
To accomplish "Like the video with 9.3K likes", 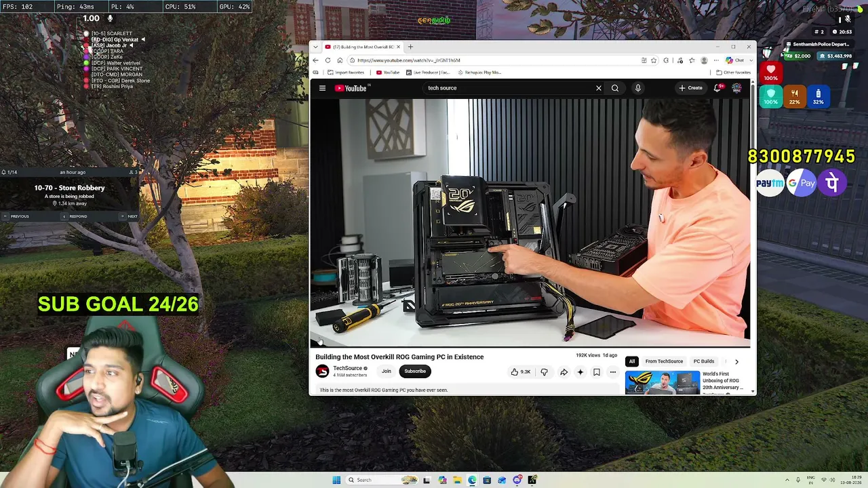I will point(521,371).
